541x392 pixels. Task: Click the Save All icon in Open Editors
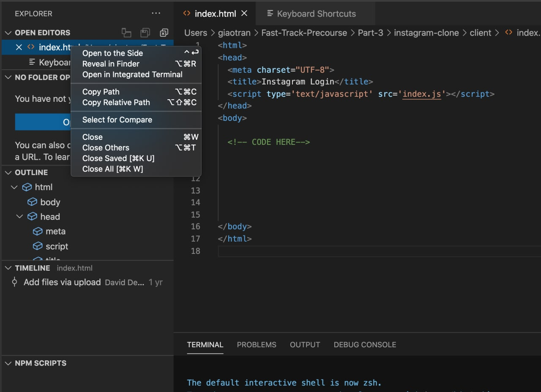point(145,33)
